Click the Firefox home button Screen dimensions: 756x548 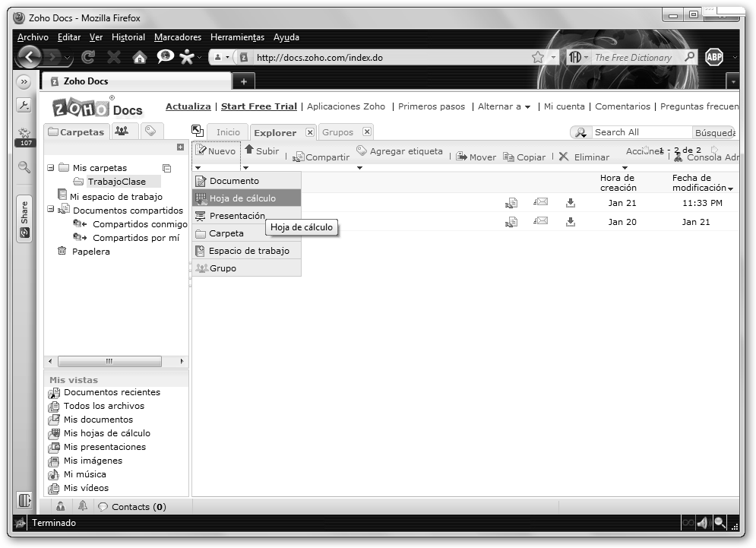coord(139,58)
